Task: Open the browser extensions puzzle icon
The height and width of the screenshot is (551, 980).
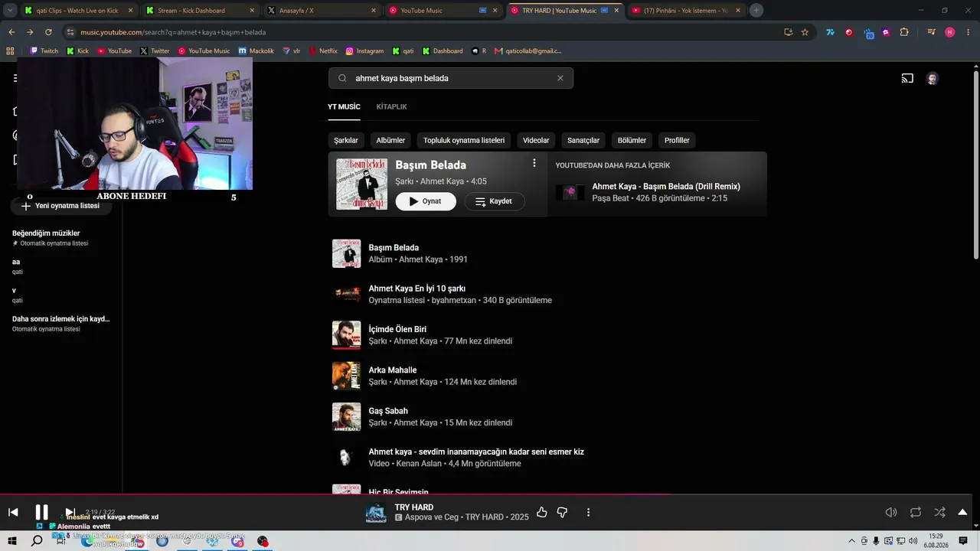Action: click(904, 32)
